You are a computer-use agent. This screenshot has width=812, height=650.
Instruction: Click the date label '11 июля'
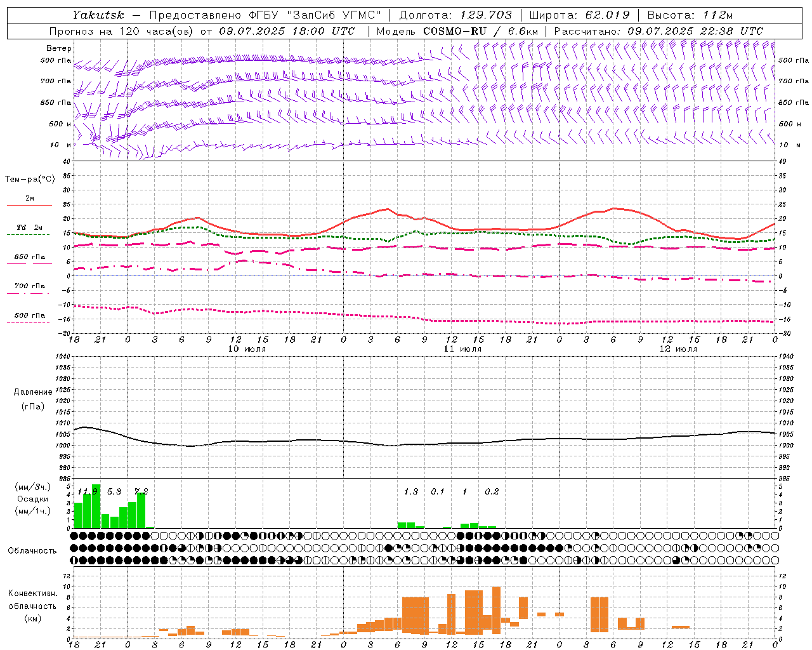coord(462,349)
